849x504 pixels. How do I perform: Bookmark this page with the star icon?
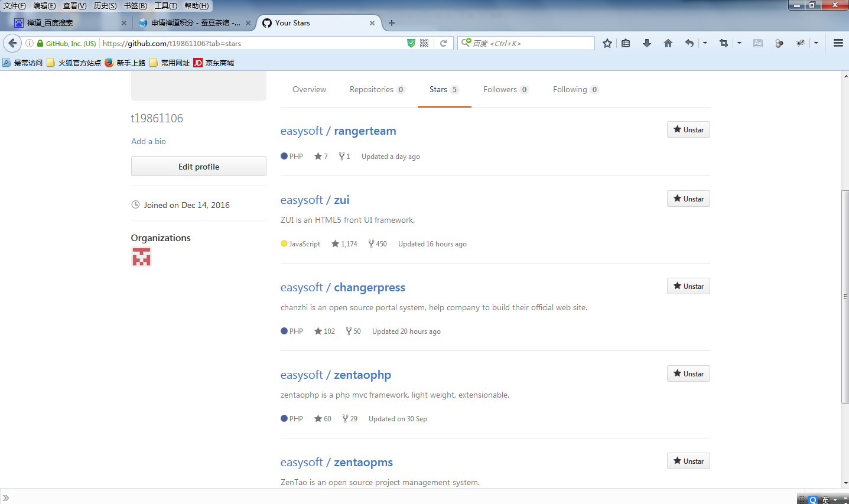tap(607, 43)
